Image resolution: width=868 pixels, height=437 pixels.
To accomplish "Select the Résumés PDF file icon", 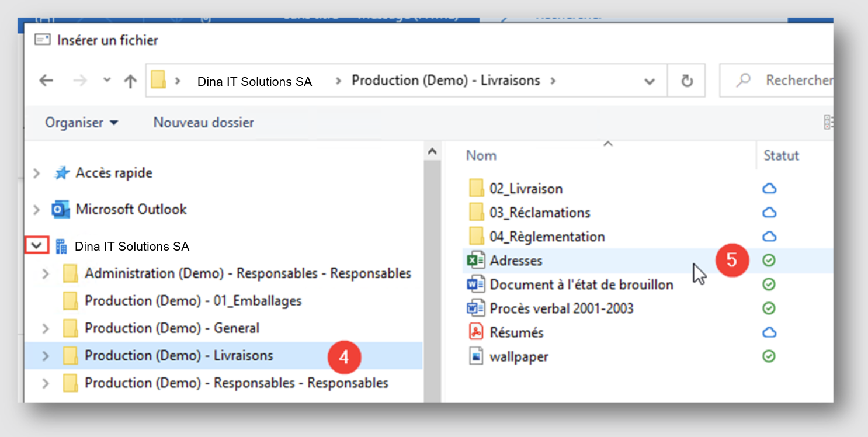I will coord(477,332).
